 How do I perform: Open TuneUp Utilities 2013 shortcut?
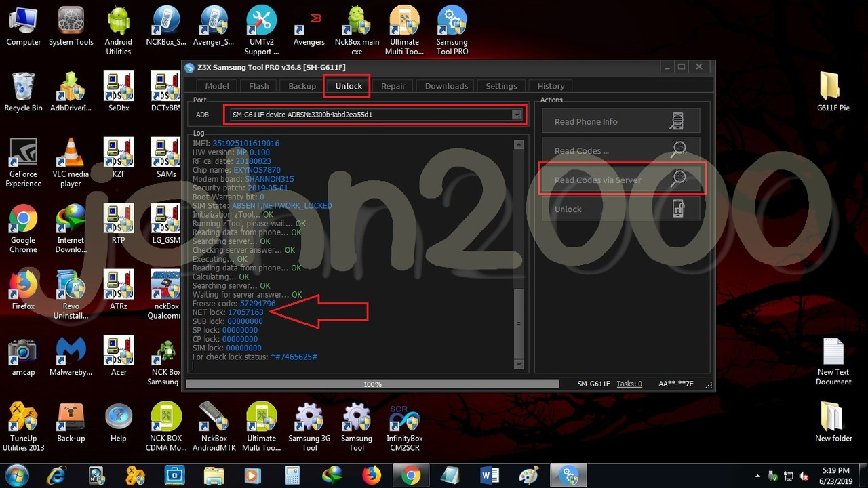pyautogui.click(x=24, y=426)
